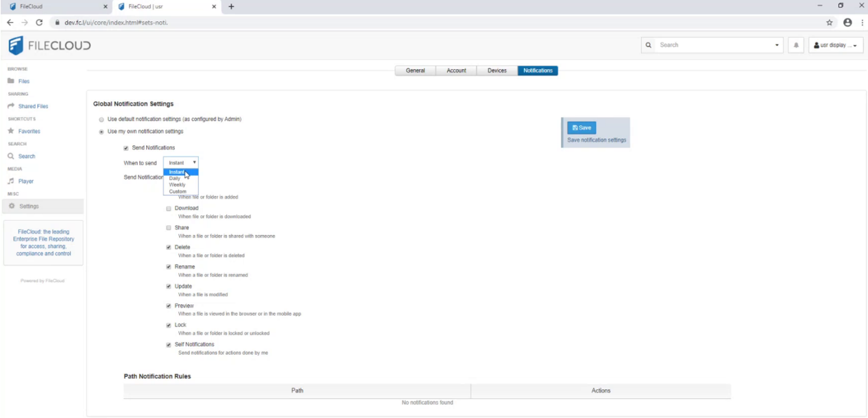This screenshot has width=868, height=418.
Task: Click the magnifier icon in top search box
Action: pos(649,45)
